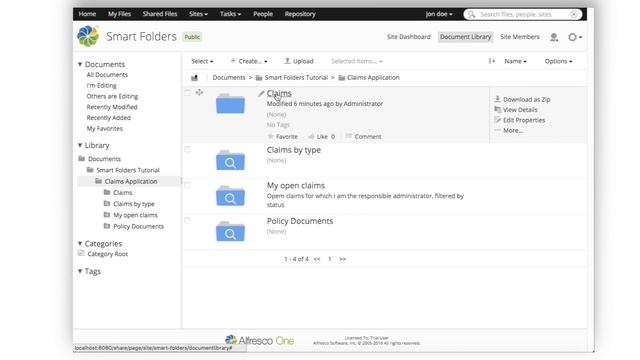
Task: Click More... actions link
Action: 513,131
